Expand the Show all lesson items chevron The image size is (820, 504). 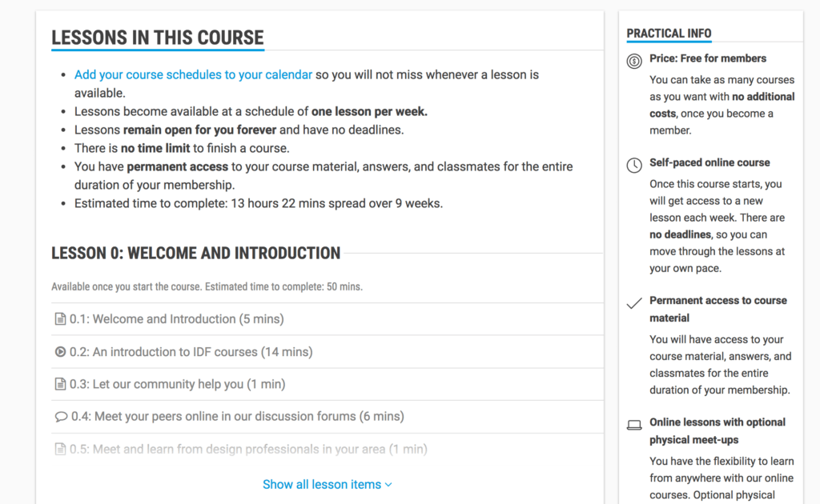coord(389,484)
